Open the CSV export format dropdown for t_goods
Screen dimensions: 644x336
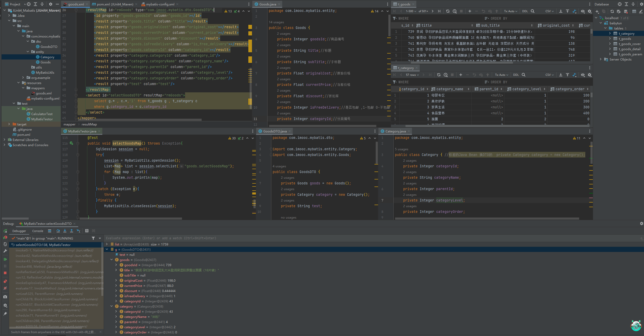pos(549,11)
